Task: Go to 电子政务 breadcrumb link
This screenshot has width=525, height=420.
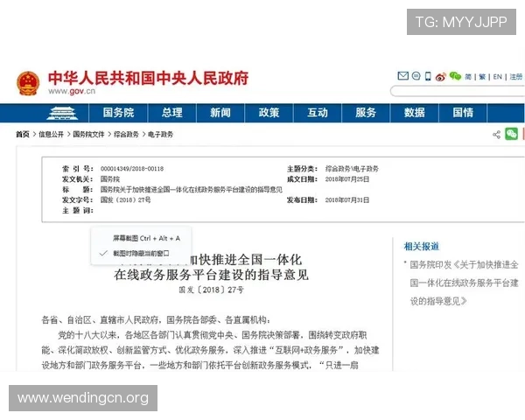Action: (160, 135)
